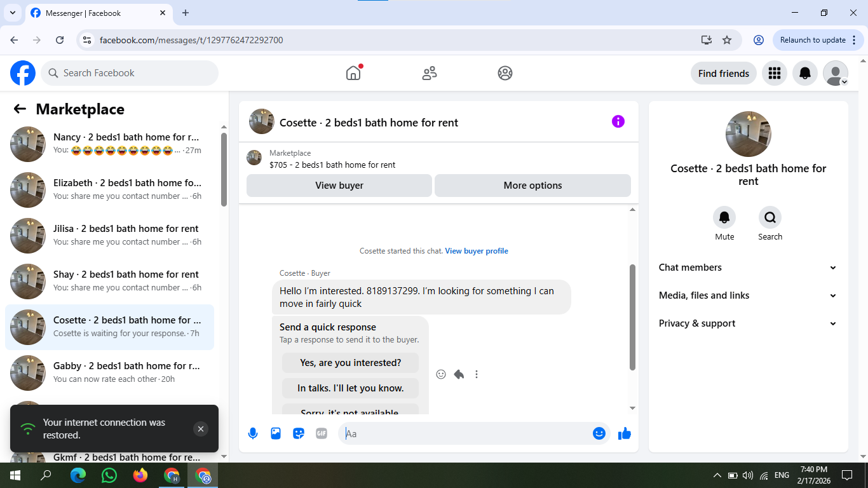This screenshot has width=868, height=488.
Task: Click the '$705 - 2 beds1 bath home for rent' text
Action: click(x=332, y=165)
